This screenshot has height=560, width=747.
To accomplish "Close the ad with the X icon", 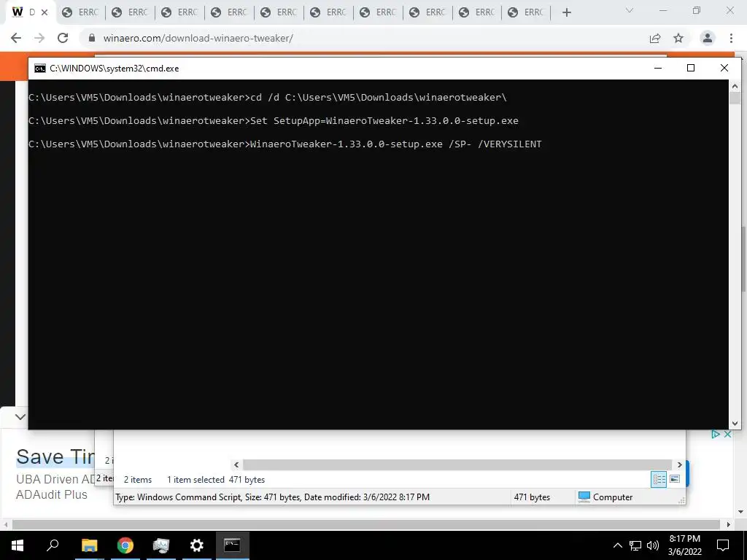I will (727, 434).
